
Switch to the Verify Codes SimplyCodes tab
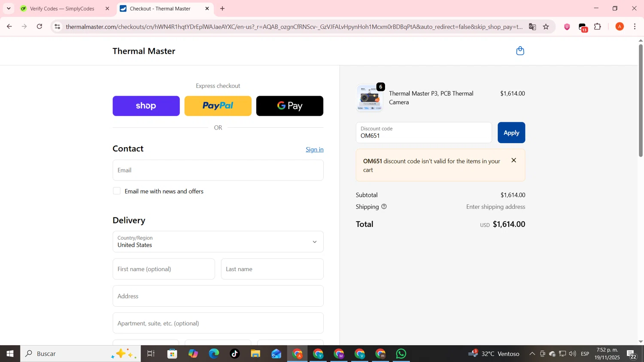pos(62,9)
